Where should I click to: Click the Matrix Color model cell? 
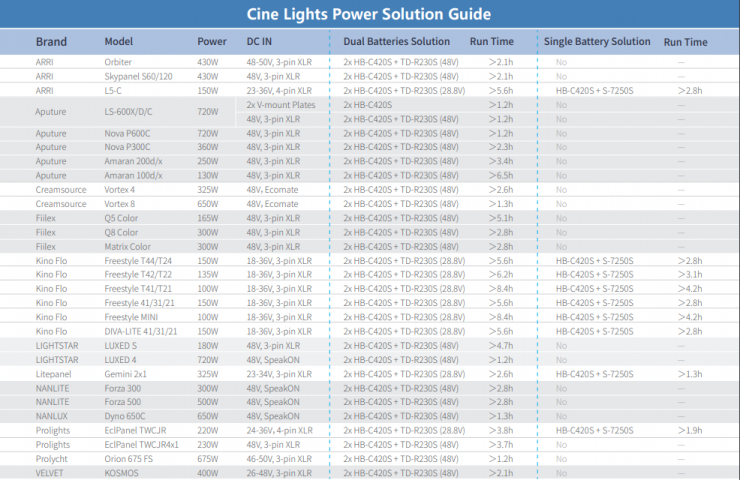[127, 246]
